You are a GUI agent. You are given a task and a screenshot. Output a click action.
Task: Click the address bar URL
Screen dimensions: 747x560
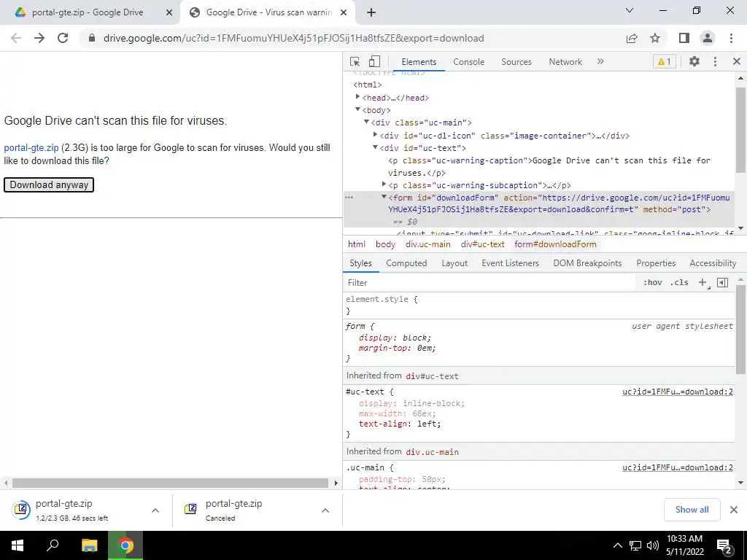293,38
